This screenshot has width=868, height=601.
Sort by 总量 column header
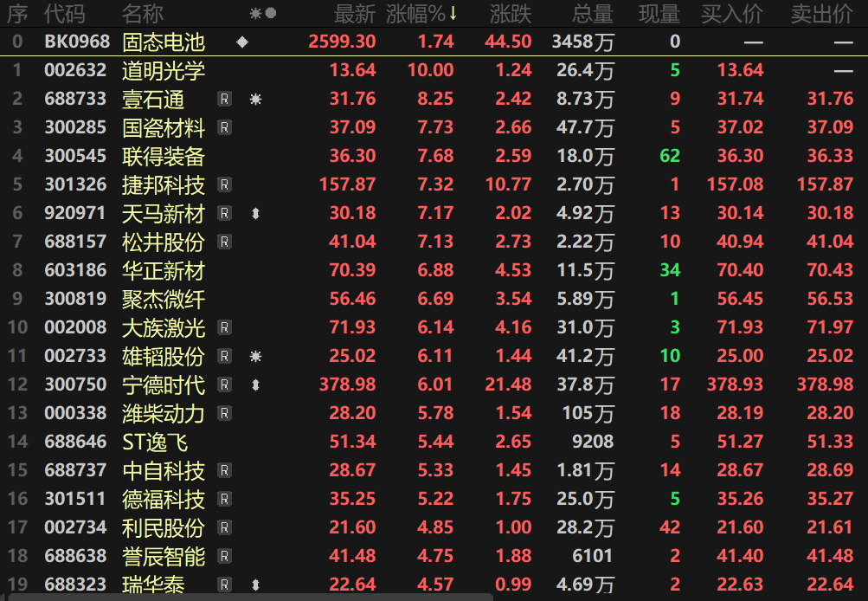pyautogui.click(x=592, y=14)
